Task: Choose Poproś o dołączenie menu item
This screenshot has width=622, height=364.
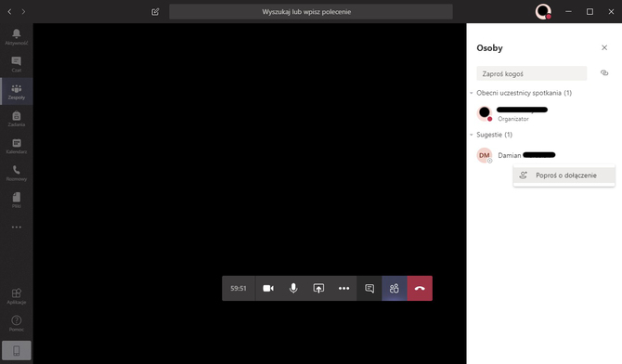Action: click(x=564, y=175)
